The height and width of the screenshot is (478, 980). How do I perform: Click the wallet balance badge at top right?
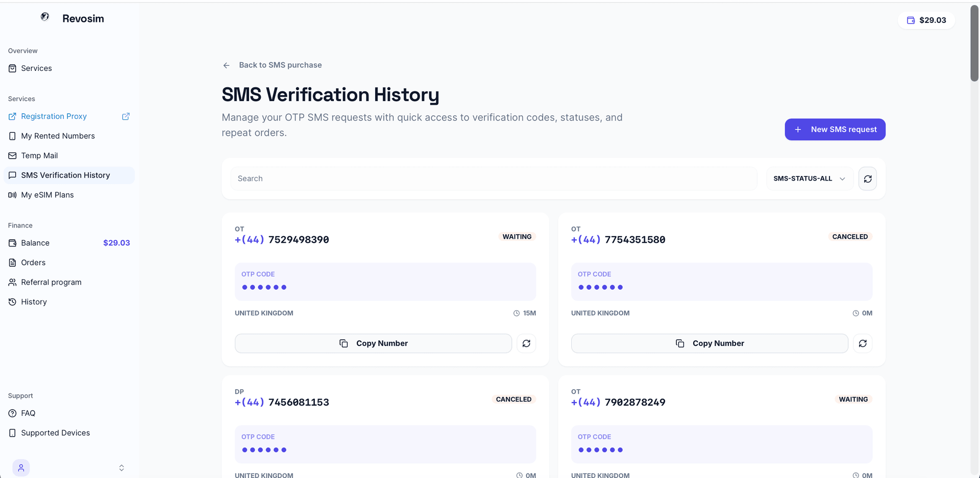click(x=926, y=20)
